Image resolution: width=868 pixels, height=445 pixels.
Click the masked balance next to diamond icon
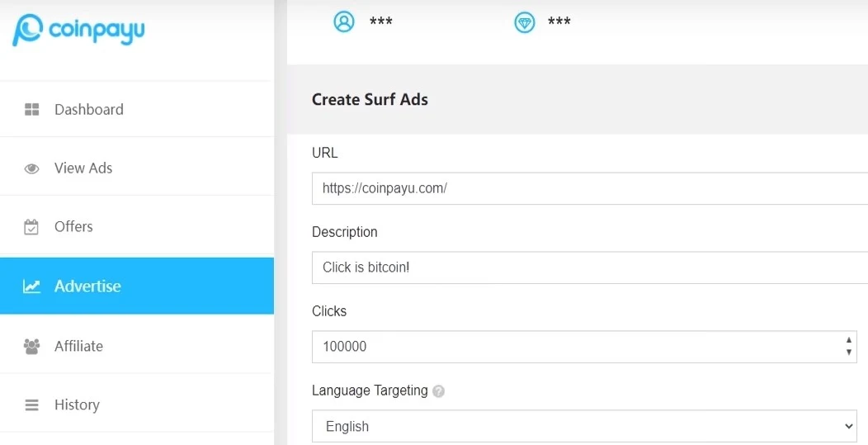(x=559, y=22)
